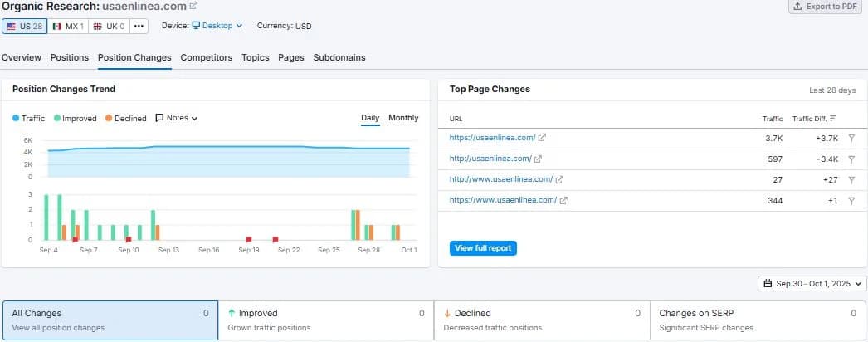Open date range Sep 30 - Oct 1, 2025
868x342 pixels.
coord(812,283)
